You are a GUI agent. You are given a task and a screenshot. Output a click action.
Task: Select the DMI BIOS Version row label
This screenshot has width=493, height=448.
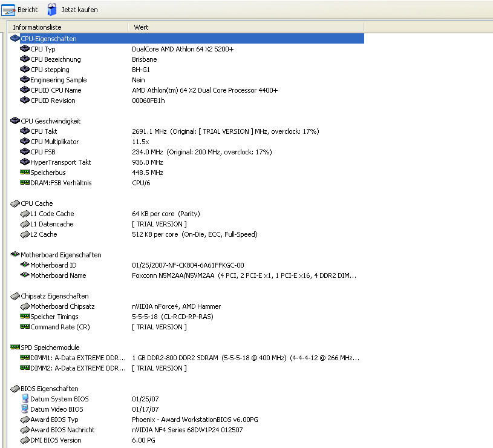tap(56, 440)
